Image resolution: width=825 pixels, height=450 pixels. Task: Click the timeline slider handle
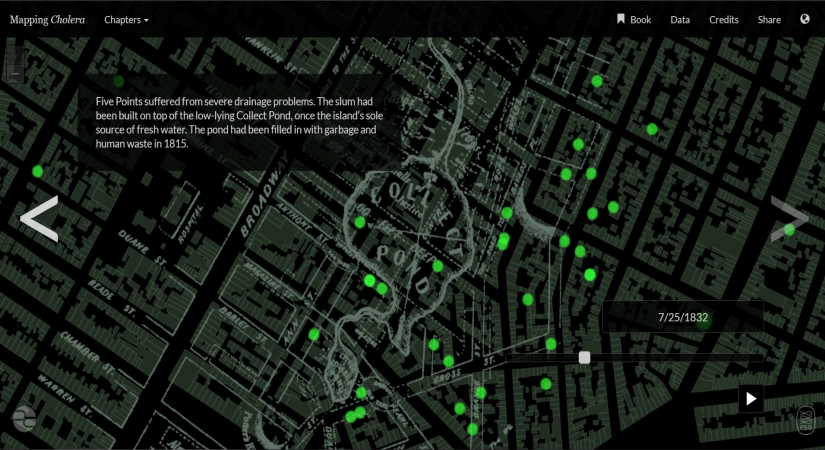[x=584, y=358]
